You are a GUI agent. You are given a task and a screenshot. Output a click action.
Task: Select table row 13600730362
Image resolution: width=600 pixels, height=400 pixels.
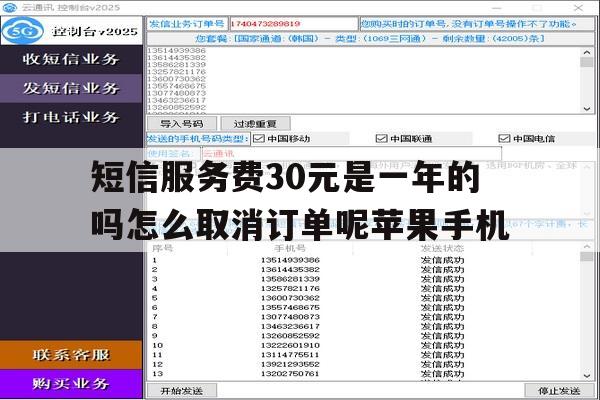364,298
